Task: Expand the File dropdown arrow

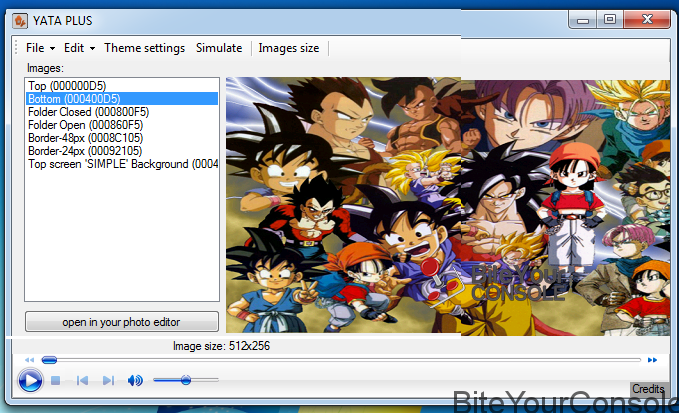Action: [x=52, y=48]
